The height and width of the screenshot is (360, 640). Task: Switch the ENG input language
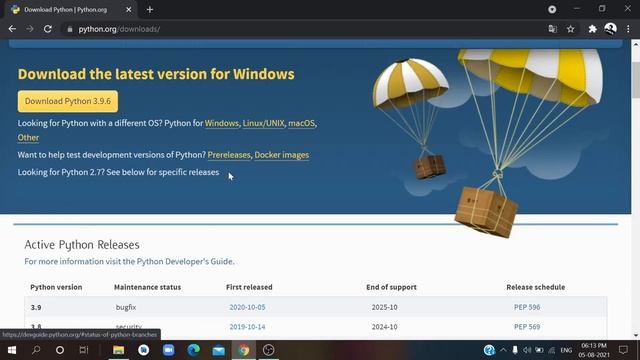coord(566,350)
